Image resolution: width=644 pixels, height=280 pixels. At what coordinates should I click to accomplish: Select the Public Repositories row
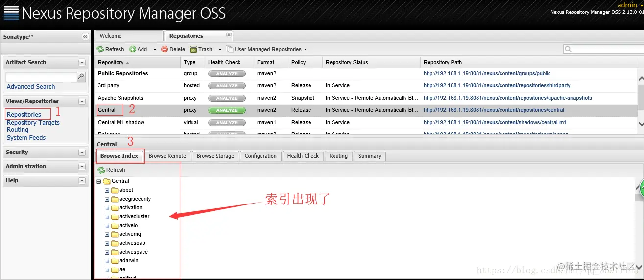[366, 74]
